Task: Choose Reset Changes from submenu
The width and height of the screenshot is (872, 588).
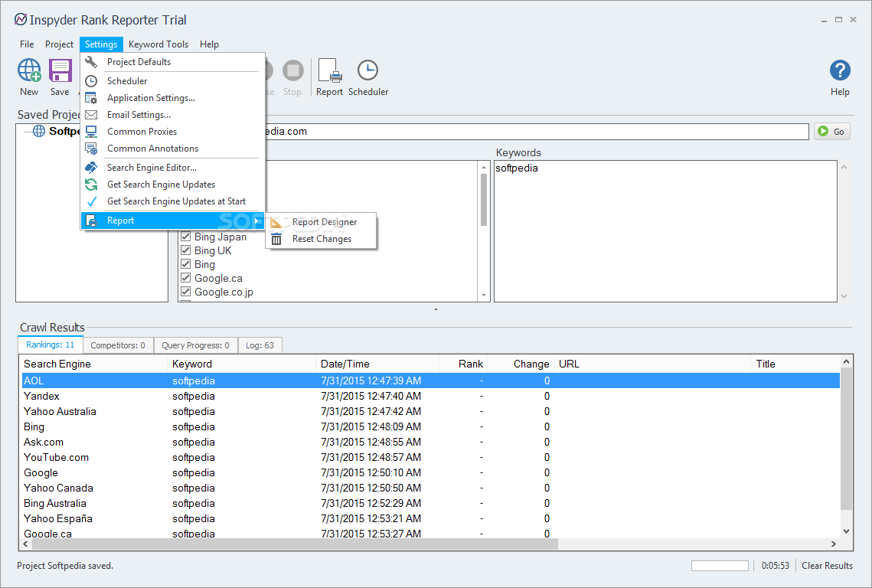Action: [321, 239]
